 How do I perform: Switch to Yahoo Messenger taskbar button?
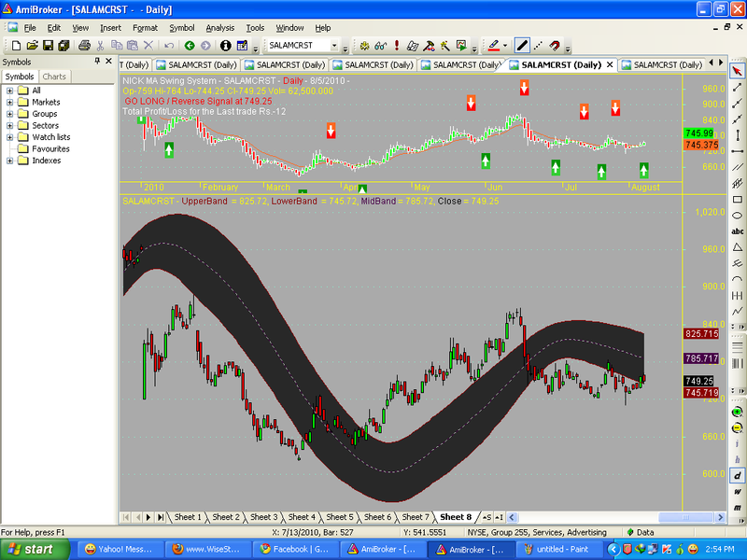(120, 549)
